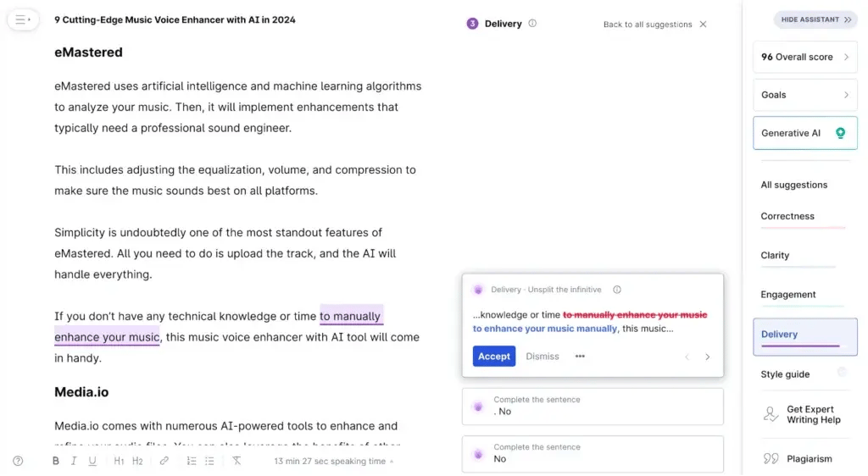Accept the unsplit infinitive suggestion
Image resolution: width=868 pixels, height=476 pixels.
(x=493, y=357)
